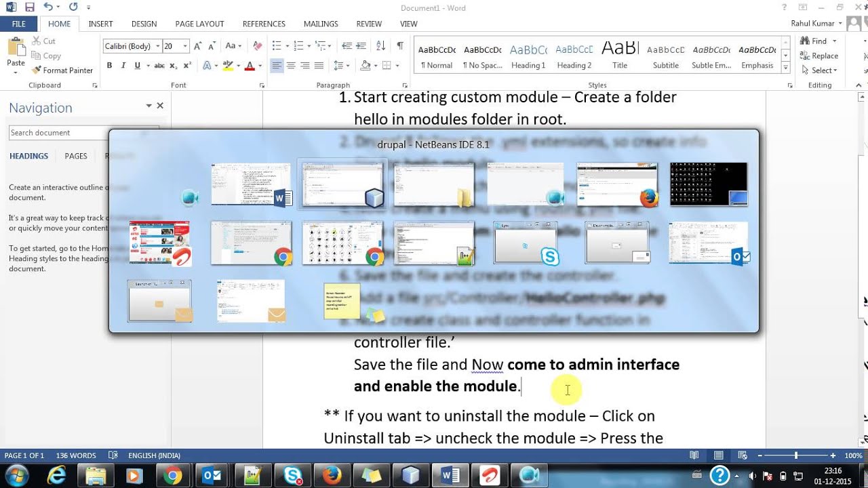Screen dimensions: 868x488
Task: Expand the Styles gallery More button
Action: tap(786, 68)
